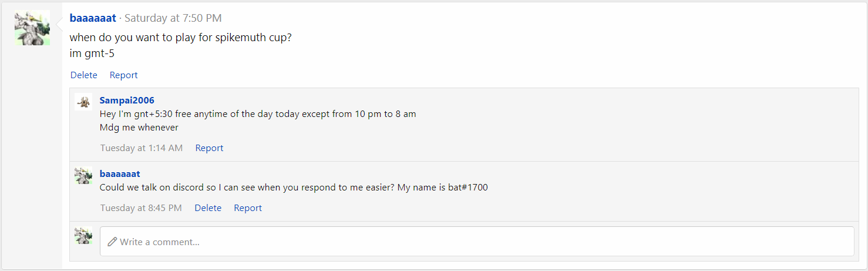Click the baaaaaat username in the comment reply
This screenshot has height=271, width=868.
tap(120, 173)
